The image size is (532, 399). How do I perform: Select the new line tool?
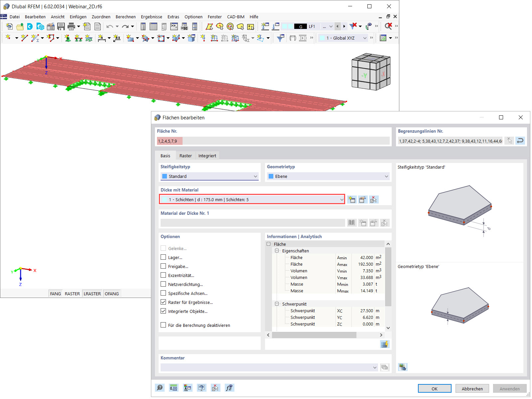(x=24, y=38)
